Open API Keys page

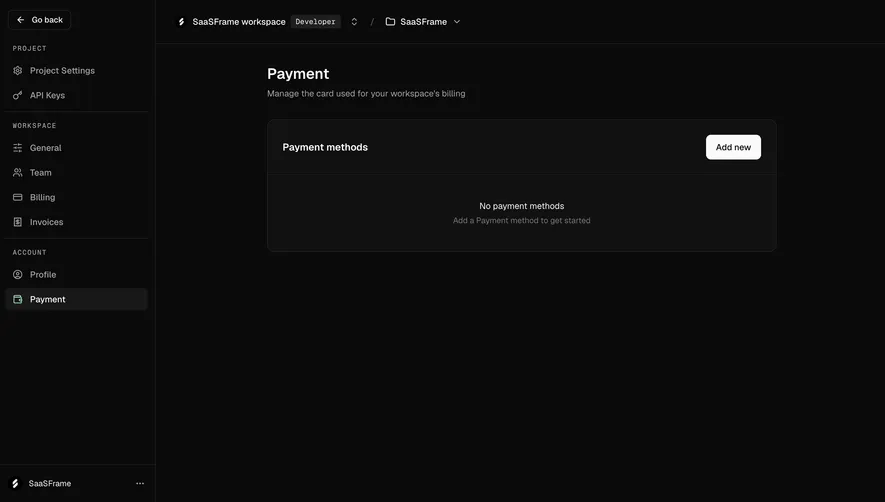(76, 95)
